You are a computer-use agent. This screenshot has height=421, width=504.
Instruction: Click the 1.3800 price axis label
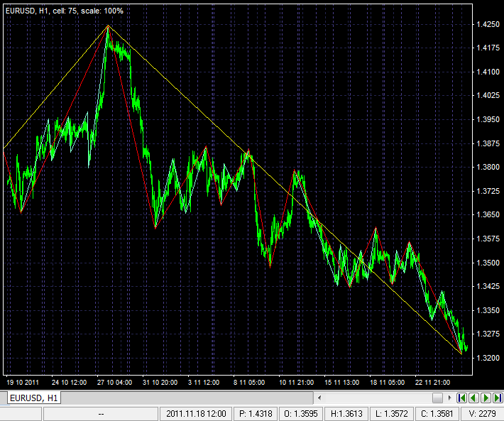[x=488, y=167]
